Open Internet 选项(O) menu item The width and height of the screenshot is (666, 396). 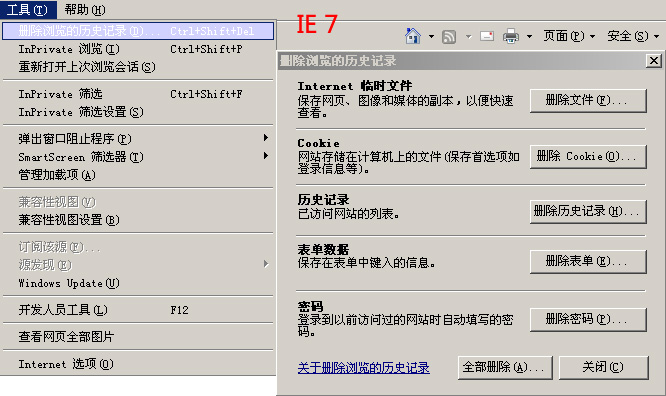click(x=138, y=364)
